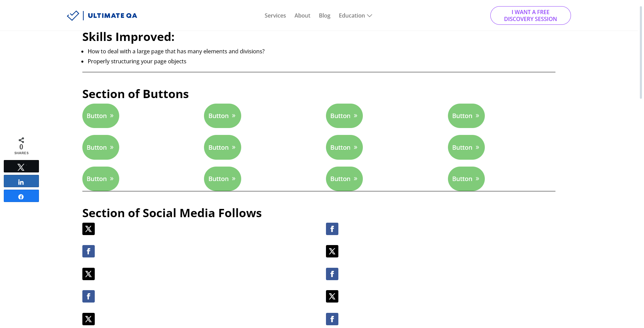644x328 pixels.
Task: Click first green Button in top row
Action: [x=101, y=116]
